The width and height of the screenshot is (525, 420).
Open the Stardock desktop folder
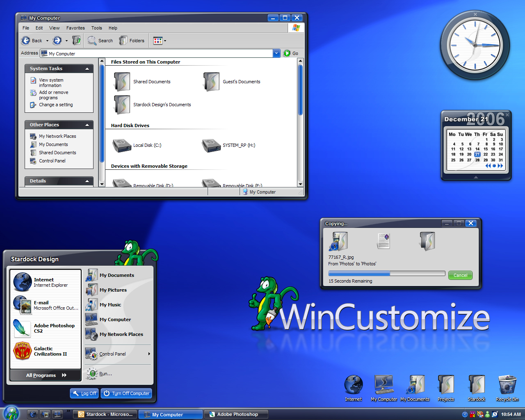point(477,388)
